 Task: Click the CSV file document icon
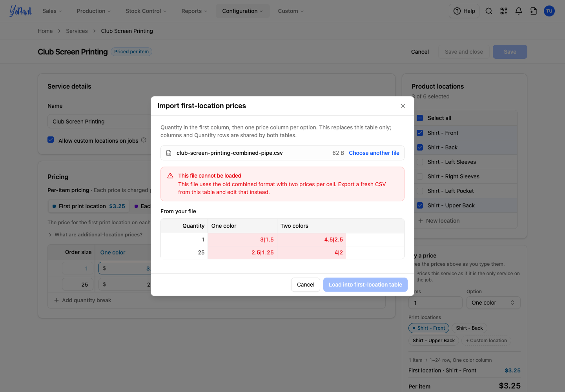(169, 153)
